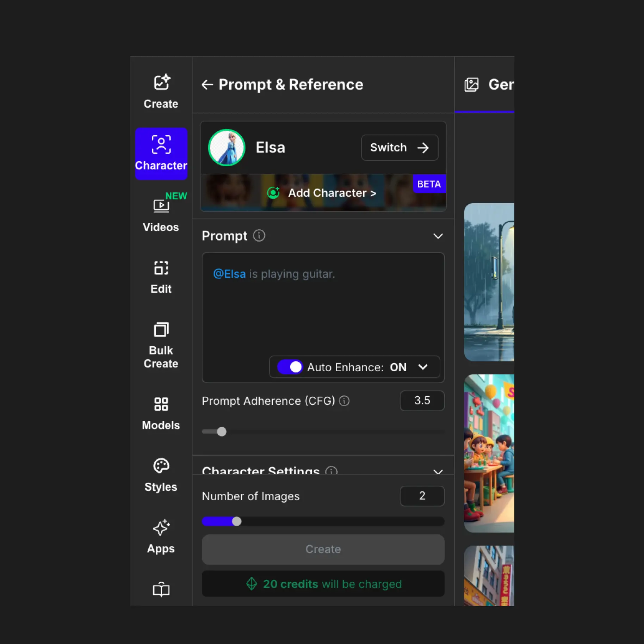Toggle Auto Enhance switch off
Viewport: 644px width, 644px height.
(x=290, y=367)
